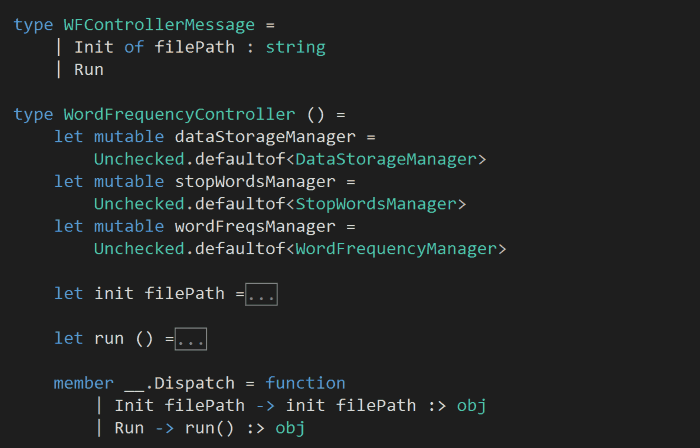Click the first Unchecked.defaultof expression
This screenshot has width=700, height=448.
[190, 159]
